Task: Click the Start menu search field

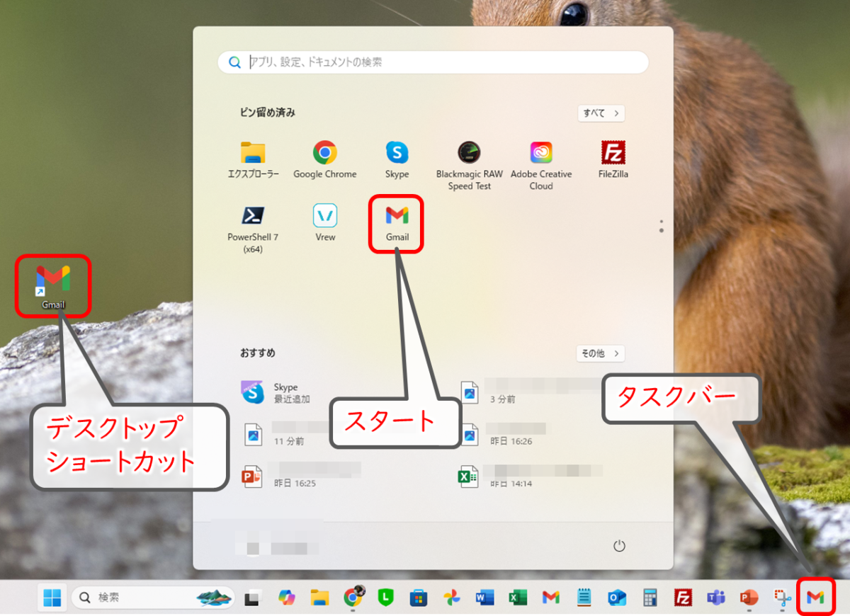Action: (439, 62)
